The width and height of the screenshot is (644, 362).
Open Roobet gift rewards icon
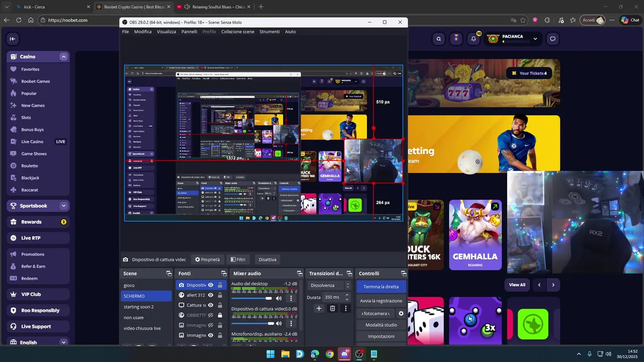point(456,39)
